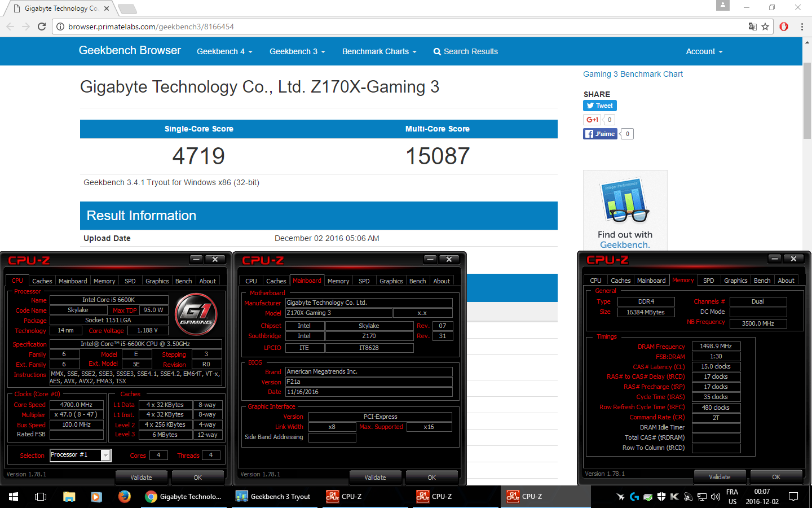Image resolution: width=812 pixels, height=508 pixels.
Task: Close the Gigabyte Technology browser tab
Action: pos(107,8)
